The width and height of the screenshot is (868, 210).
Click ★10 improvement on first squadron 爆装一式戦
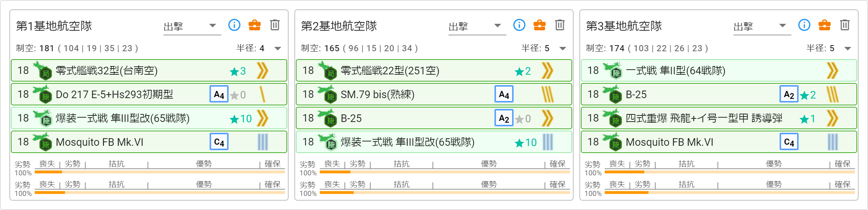point(241,118)
